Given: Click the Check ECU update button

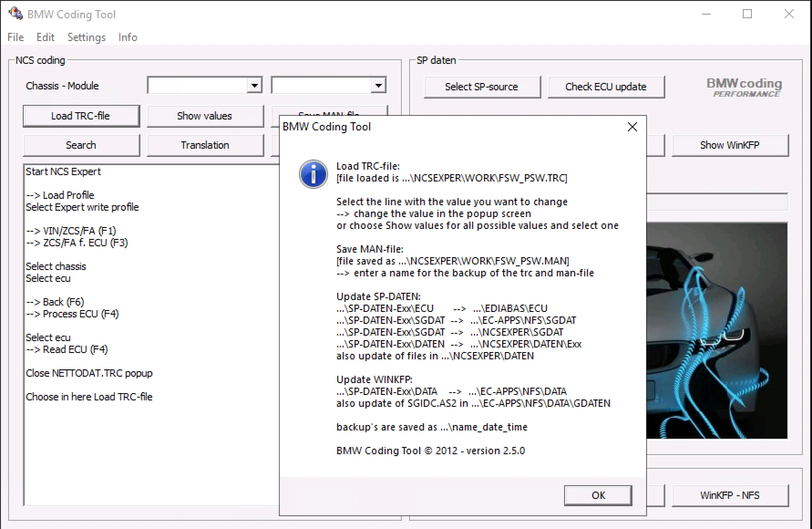Looking at the screenshot, I should [x=606, y=87].
